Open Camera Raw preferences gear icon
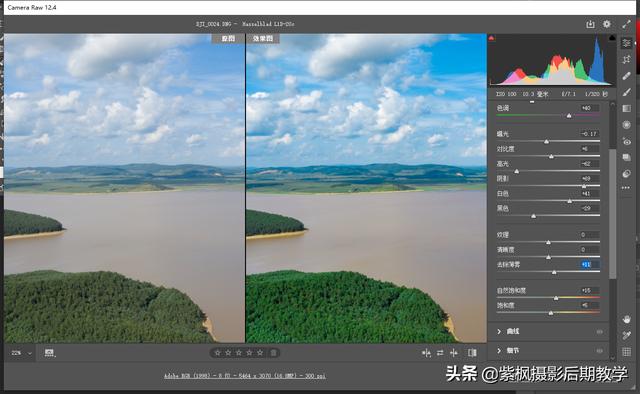Viewport: 640px width, 394px height. (607, 24)
